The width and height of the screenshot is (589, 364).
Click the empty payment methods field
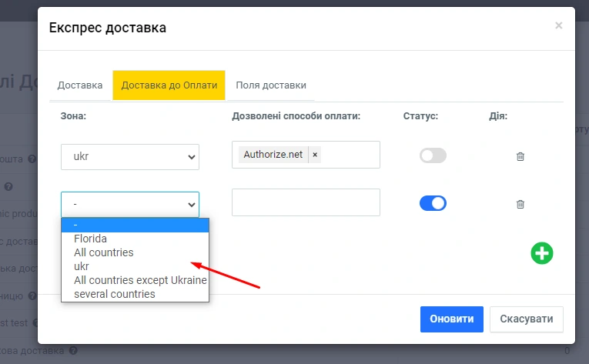pyautogui.click(x=306, y=202)
